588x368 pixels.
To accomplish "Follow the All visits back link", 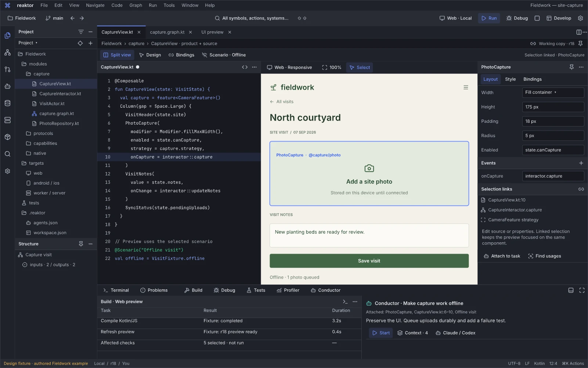I will click(x=282, y=102).
